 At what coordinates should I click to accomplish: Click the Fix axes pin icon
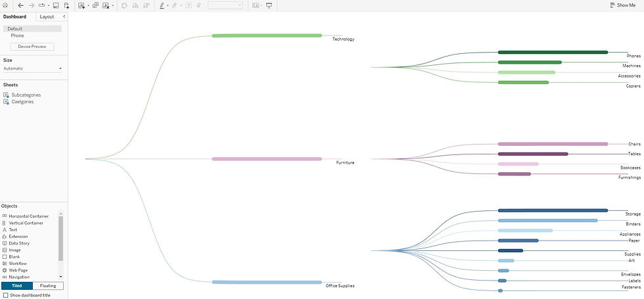tap(198, 5)
